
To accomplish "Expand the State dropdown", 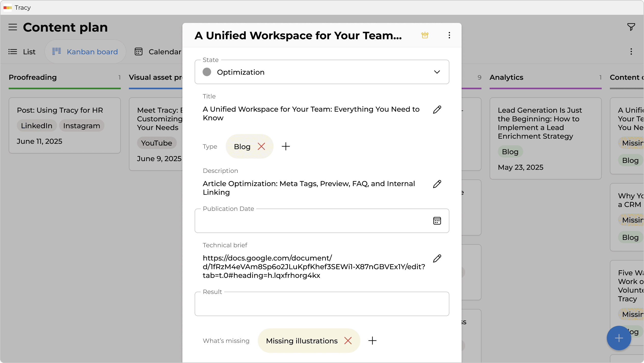I will pyautogui.click(x=437, y=72).
